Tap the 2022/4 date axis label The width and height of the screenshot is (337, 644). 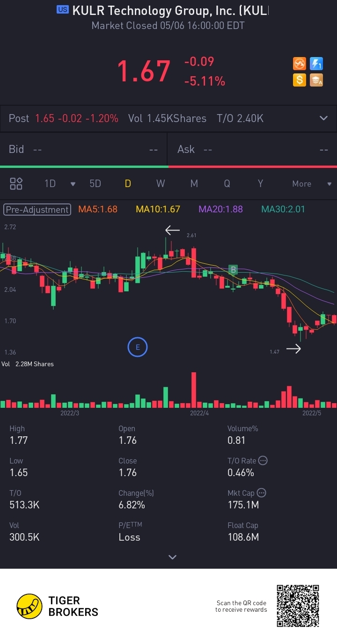(199, 413)
